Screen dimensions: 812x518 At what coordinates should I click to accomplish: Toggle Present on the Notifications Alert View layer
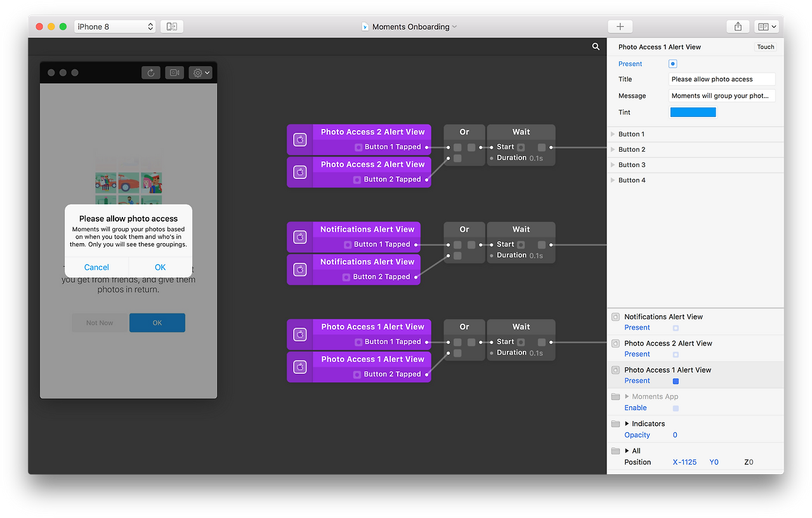tap(675, 328)
